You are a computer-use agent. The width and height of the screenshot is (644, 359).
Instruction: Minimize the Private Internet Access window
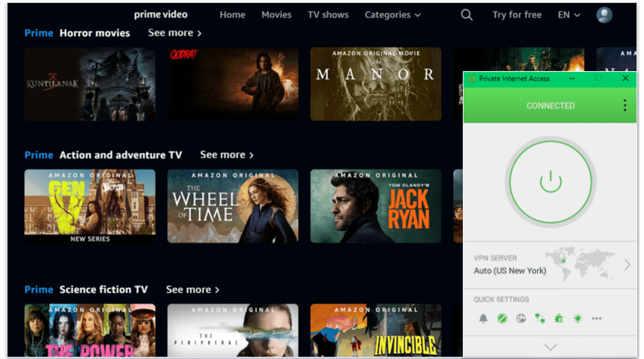[571, 78]
